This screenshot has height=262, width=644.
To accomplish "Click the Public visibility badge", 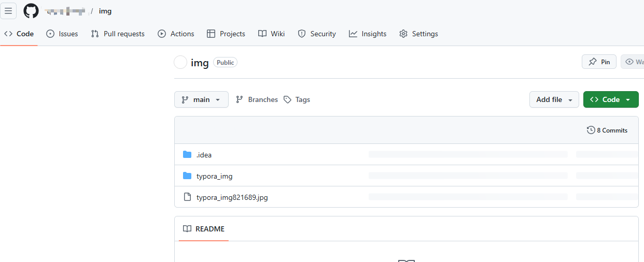I will 225,63.
